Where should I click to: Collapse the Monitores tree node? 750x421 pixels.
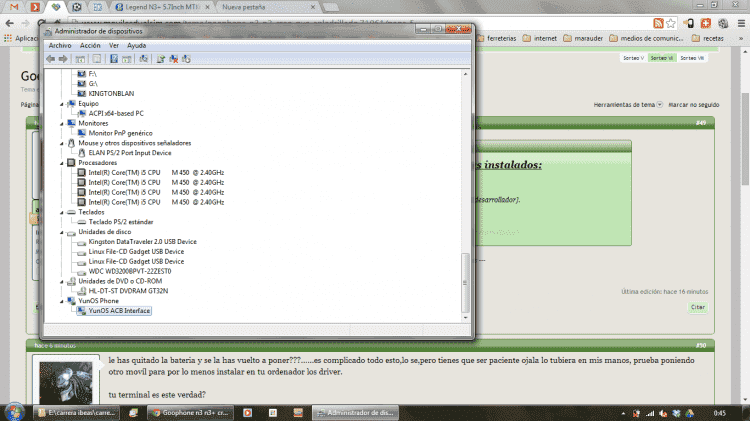pyautogui.click(x=62, y=123)
